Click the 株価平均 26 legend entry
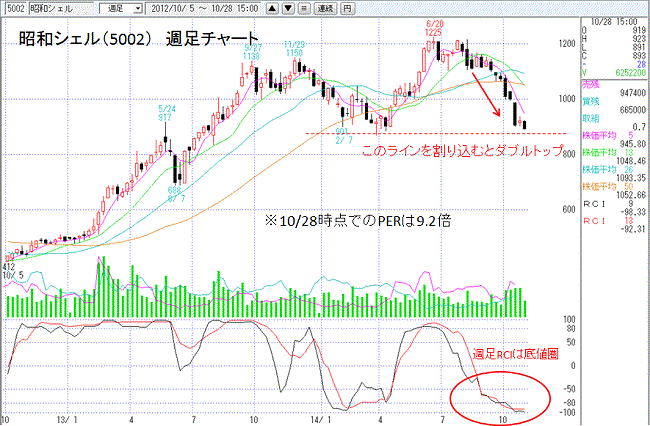This screenshot has height=426, width=650. click(610, 169)
